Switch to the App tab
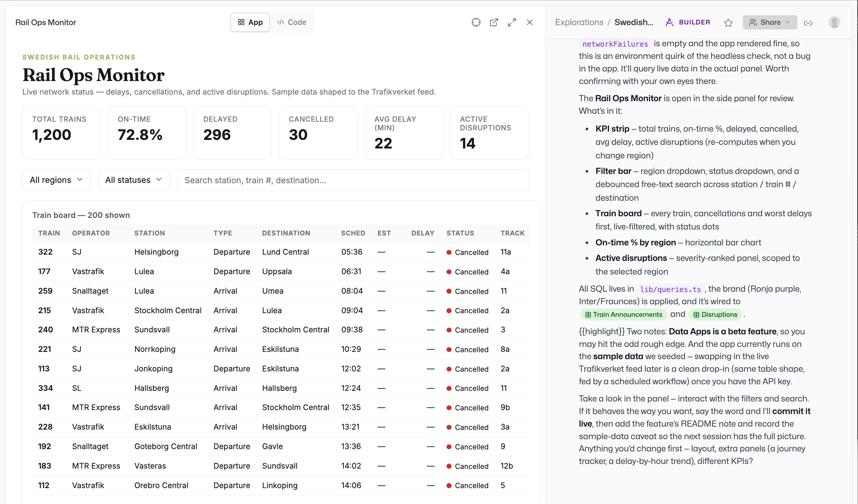This screenshot has height=504, width=858. 250,22
